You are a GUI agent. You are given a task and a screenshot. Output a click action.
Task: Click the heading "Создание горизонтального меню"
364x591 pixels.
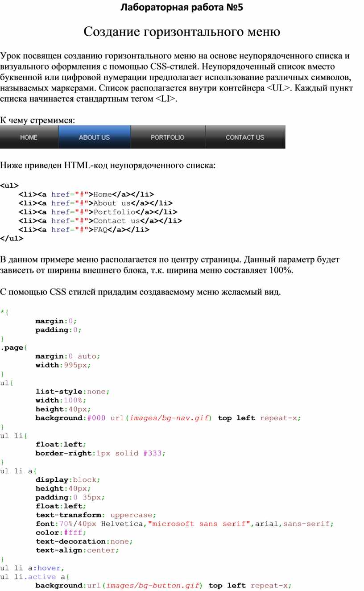pos(182,32)
